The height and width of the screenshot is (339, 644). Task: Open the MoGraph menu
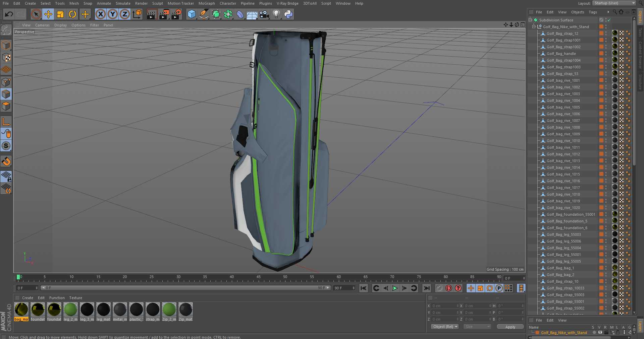[207, 3]
